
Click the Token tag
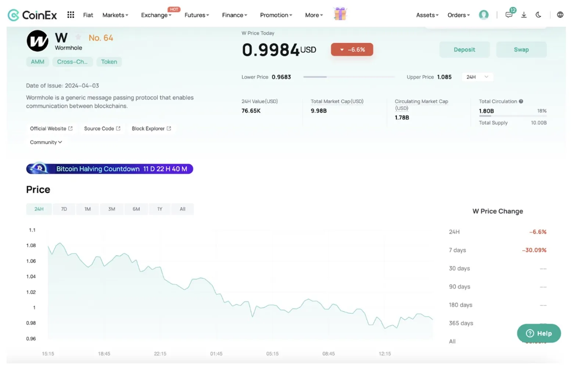tap(109, 62)
